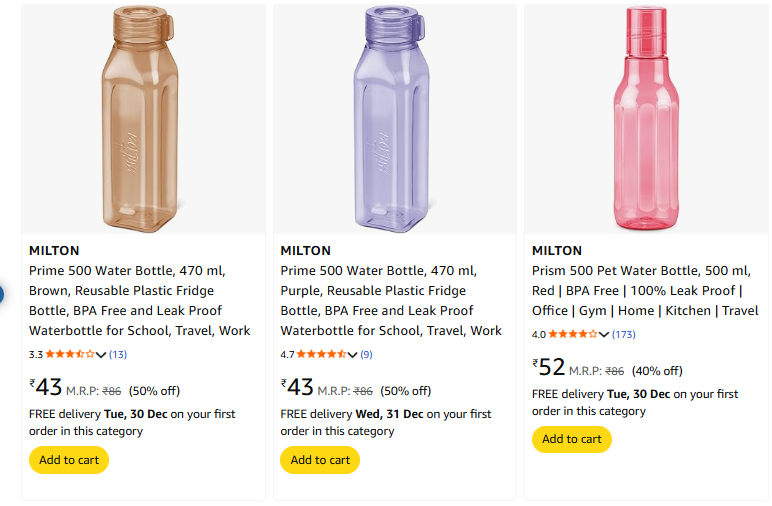The height and width of the screenshot is (506, 772).
Task: Open the 9 reviews link
Action: 366,354
